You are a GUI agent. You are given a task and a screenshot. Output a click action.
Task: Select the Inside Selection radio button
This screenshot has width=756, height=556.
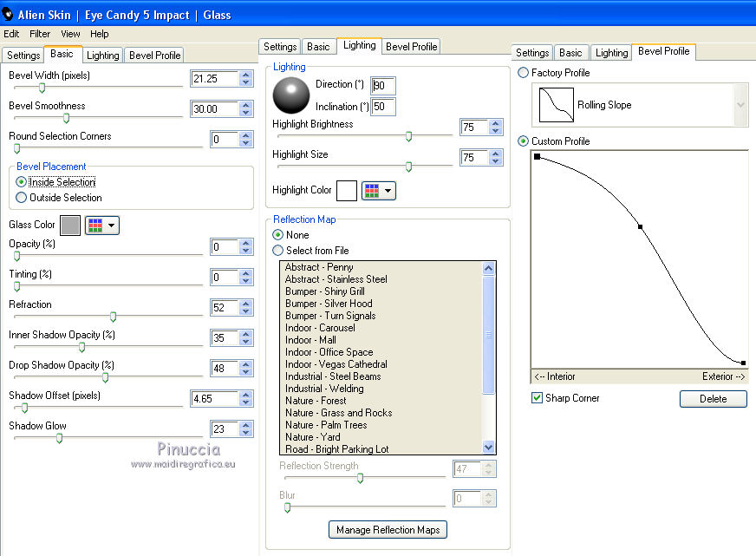(x=21, y=182)
